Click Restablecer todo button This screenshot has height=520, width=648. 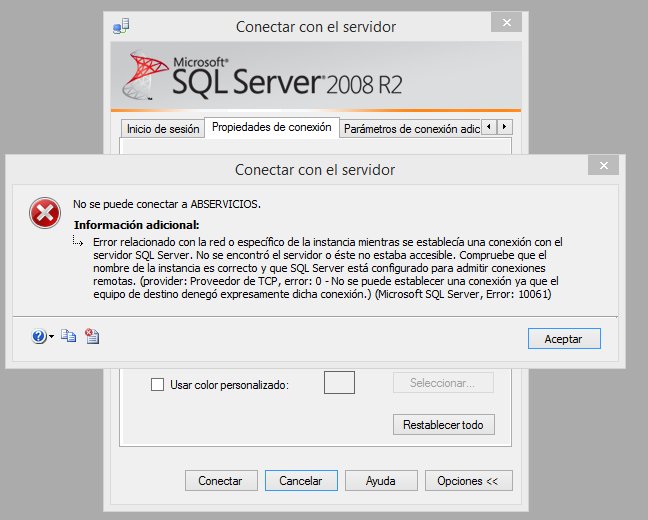click(443, 425)
